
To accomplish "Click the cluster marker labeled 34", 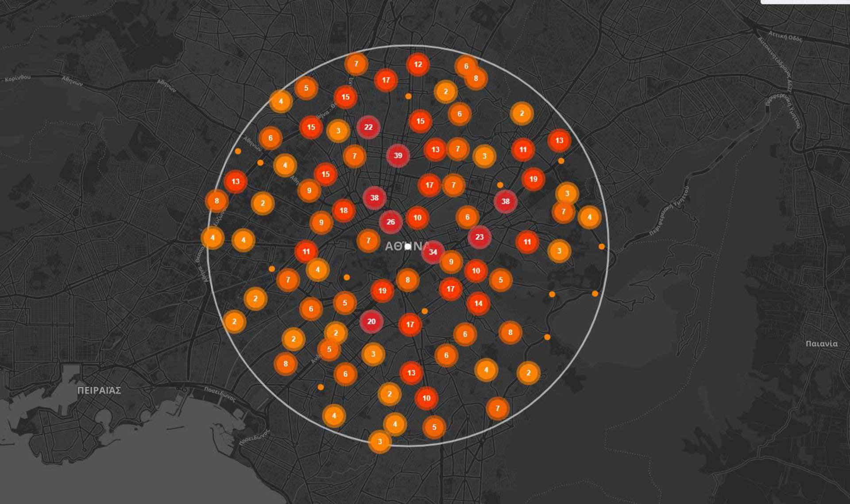I will pos(433,252).
